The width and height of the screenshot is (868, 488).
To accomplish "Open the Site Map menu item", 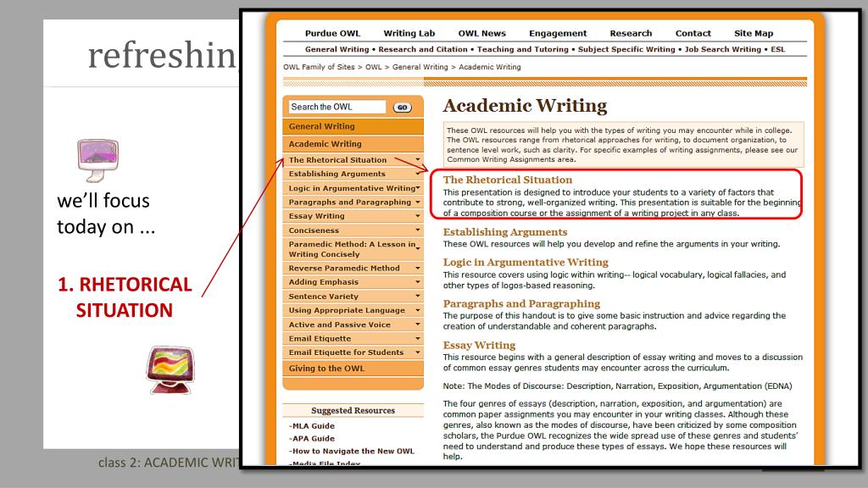I will 754,33.
